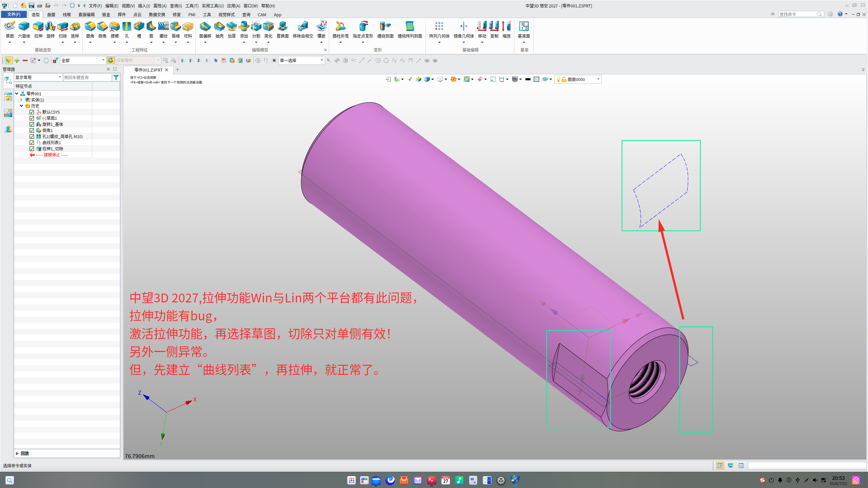Open system settings gear in taskbar
This screenshot has width=868, height=488.
[501, 480]
